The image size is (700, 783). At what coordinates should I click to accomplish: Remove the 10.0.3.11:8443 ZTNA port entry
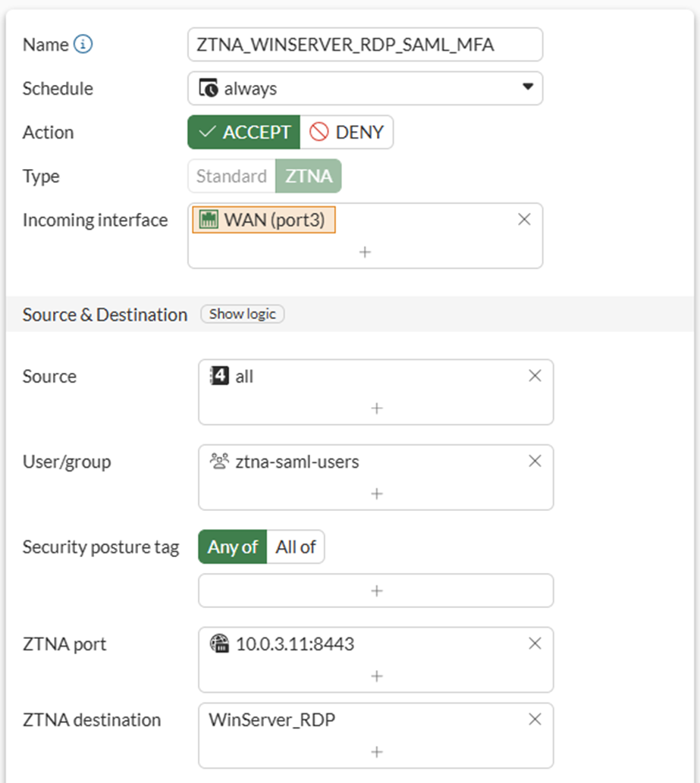tap(535, 644)
